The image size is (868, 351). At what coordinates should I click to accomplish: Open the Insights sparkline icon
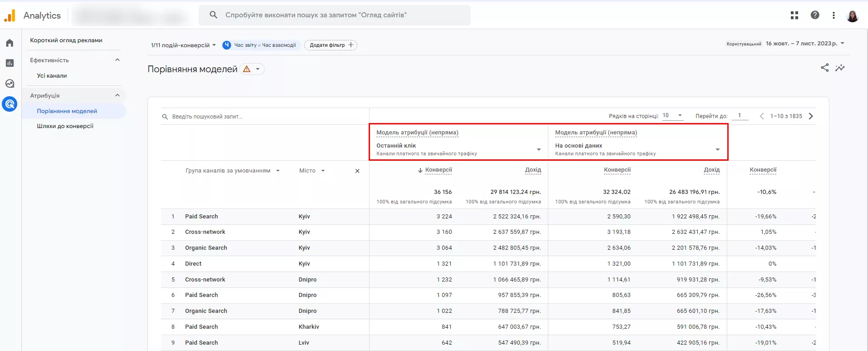[x=840, y=68]
